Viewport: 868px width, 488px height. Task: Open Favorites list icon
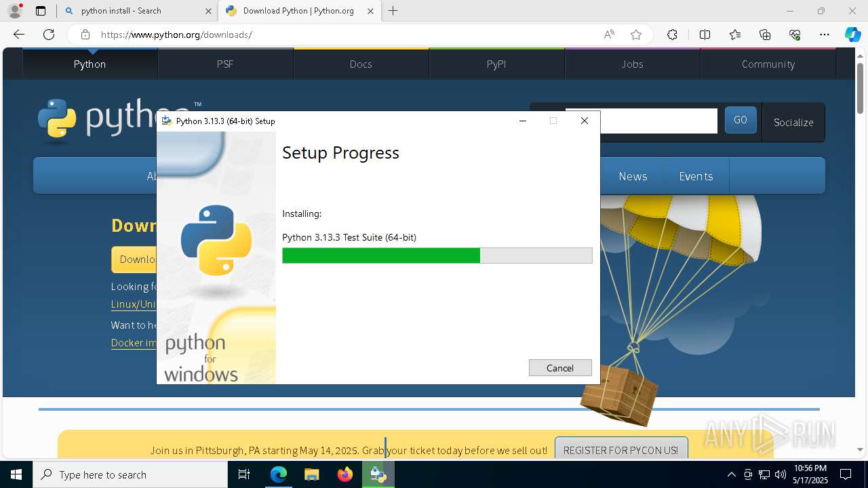click(735, 35)
